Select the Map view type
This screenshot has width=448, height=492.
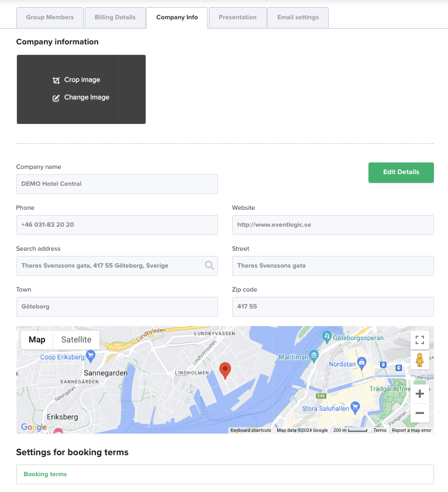[37, 340]
